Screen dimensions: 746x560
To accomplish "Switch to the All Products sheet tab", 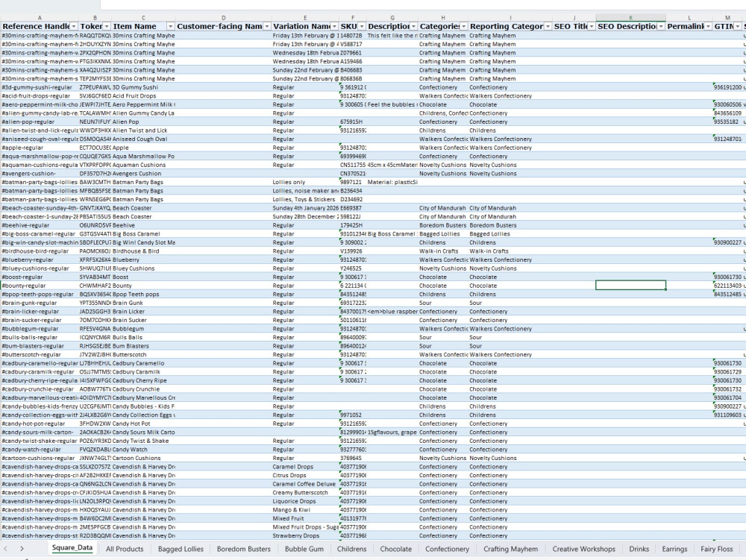I will click(125, 549).
